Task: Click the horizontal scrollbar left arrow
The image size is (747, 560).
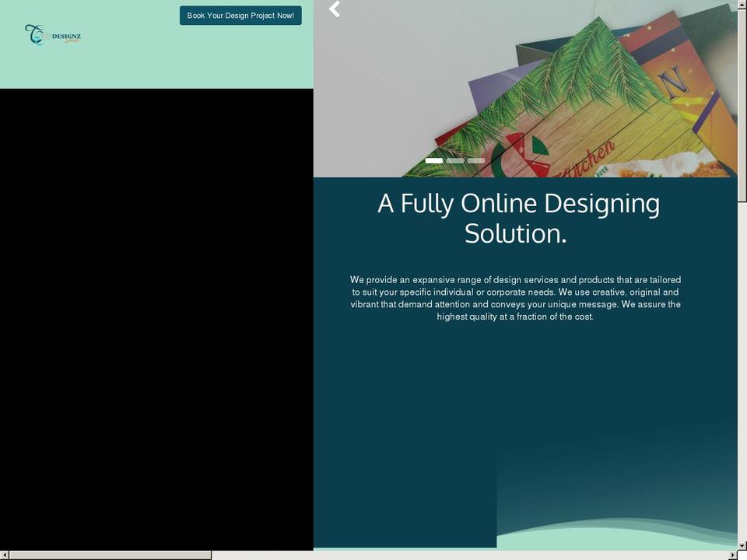Action: click(5, 555)
